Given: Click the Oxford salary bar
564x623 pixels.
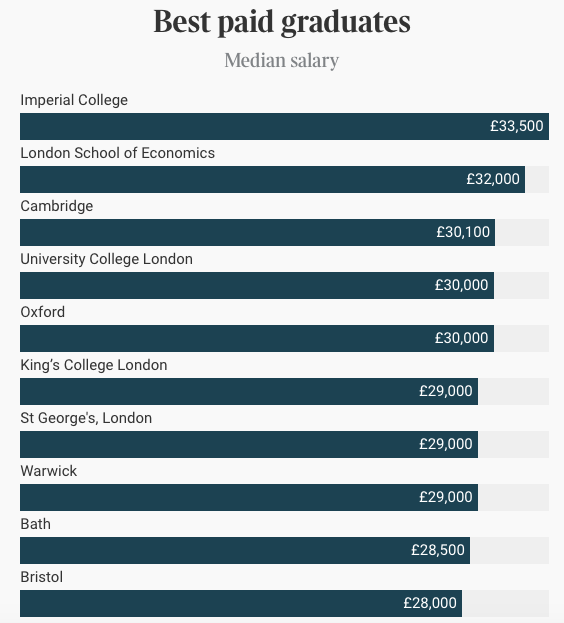Looking at the screenshot, I should [257, 339].
